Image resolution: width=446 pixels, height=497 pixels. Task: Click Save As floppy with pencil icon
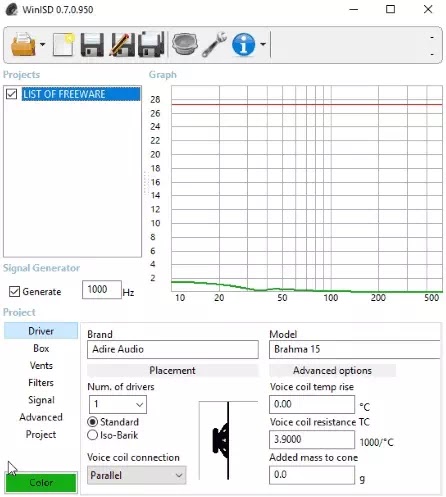(x=122, y=44)
